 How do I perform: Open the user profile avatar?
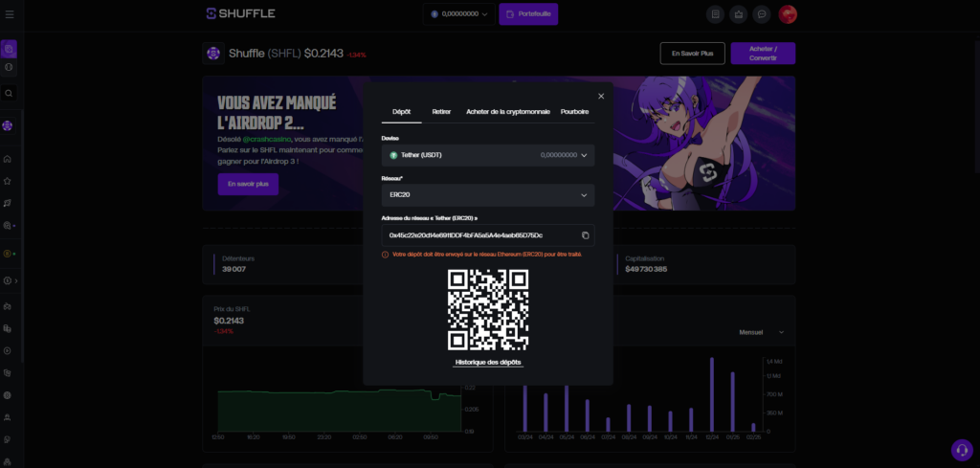pos(788,14)
